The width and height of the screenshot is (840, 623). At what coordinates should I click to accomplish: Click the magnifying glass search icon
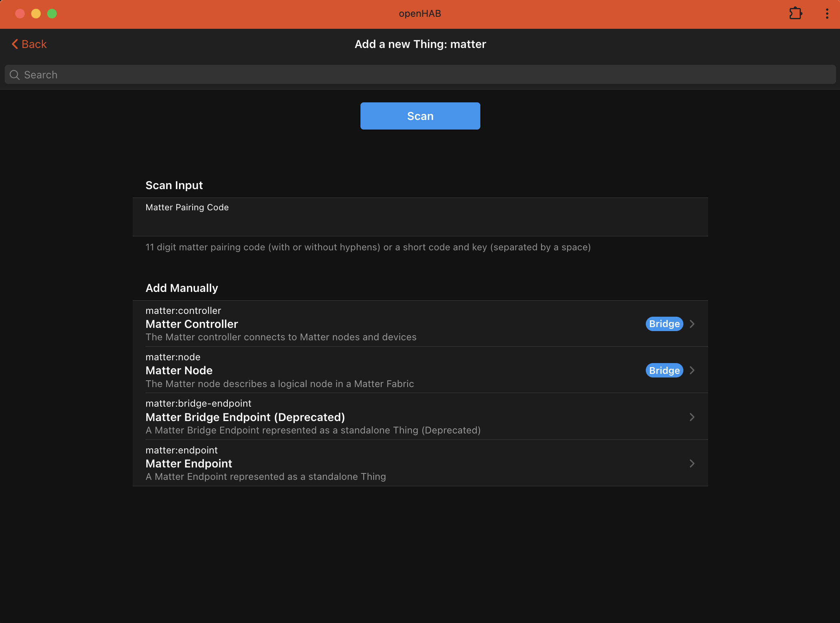[15, 75]
